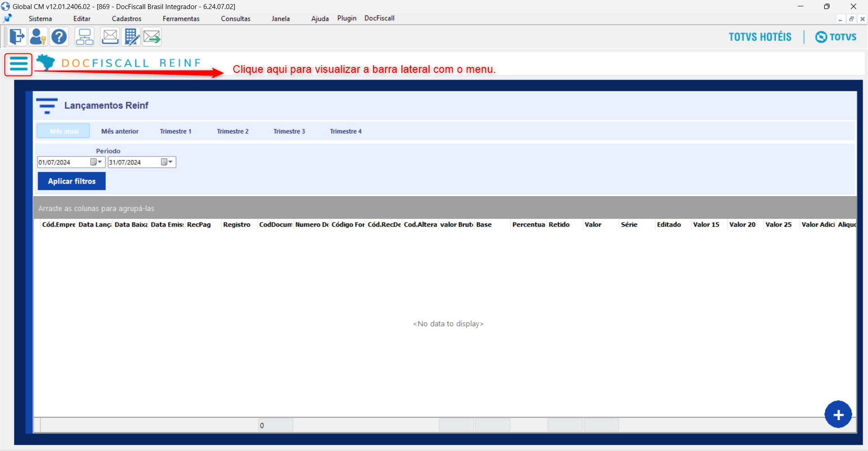Click the exit door icon in the toolbar

tap(17, 37)
